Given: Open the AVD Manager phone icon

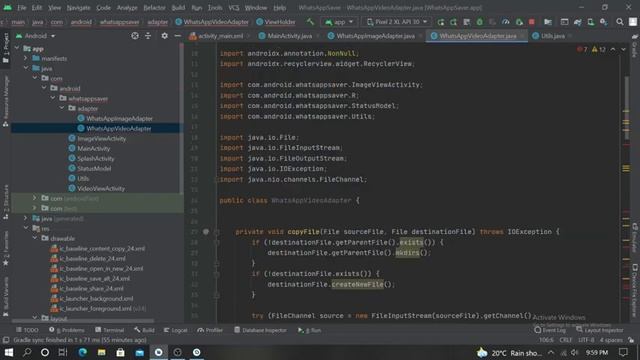Looking at the screenshot, I should [x=590, y=22].
